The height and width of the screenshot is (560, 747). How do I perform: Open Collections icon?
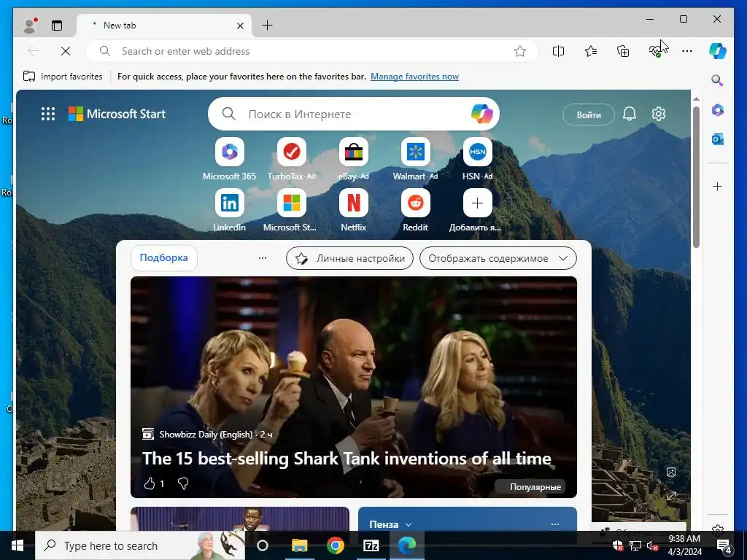623,51
